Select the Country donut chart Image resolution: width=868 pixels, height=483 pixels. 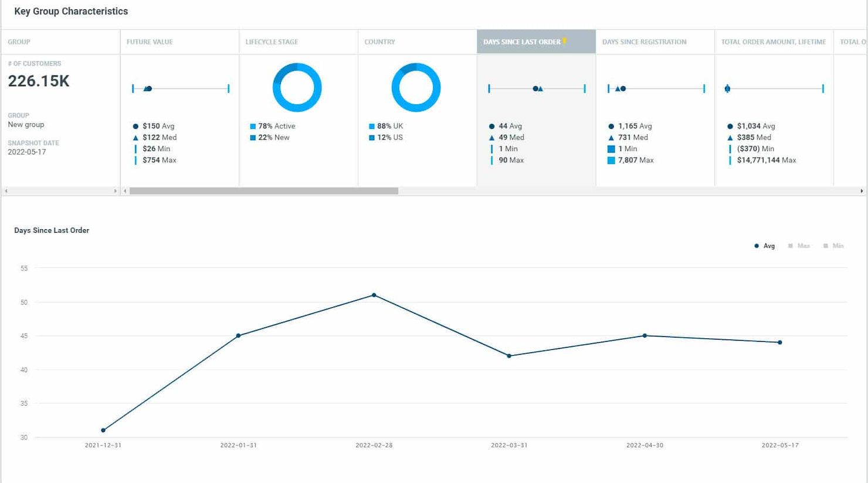pyautogui.click(x=416, y=87)
